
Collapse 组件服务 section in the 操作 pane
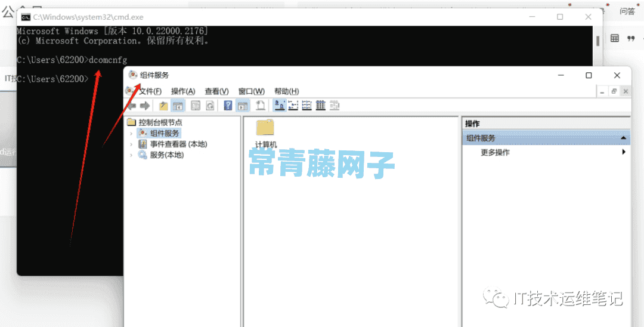pos(624,138)
